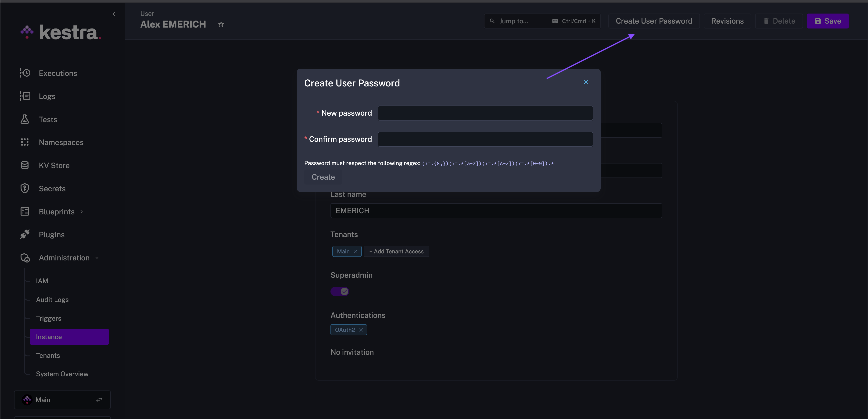Open the Secrets page
868x419 pixels.
[52, 189]
